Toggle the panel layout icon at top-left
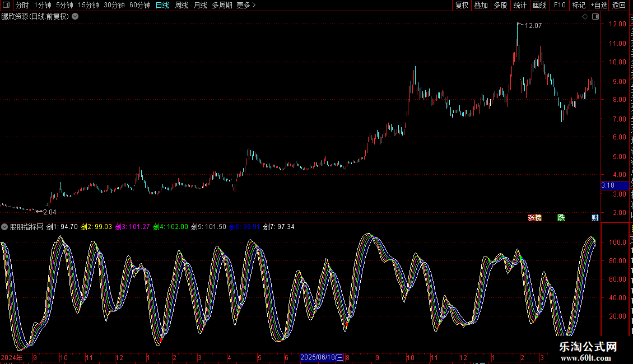This screenshot has height=364, width=633. coord(6,5)
